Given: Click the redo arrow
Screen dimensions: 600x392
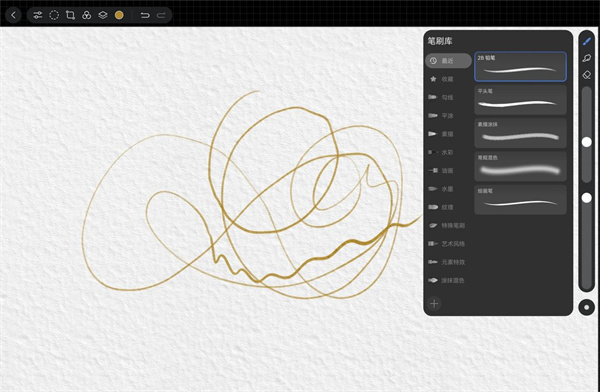Looking at the screenshot, I should 161,15.
